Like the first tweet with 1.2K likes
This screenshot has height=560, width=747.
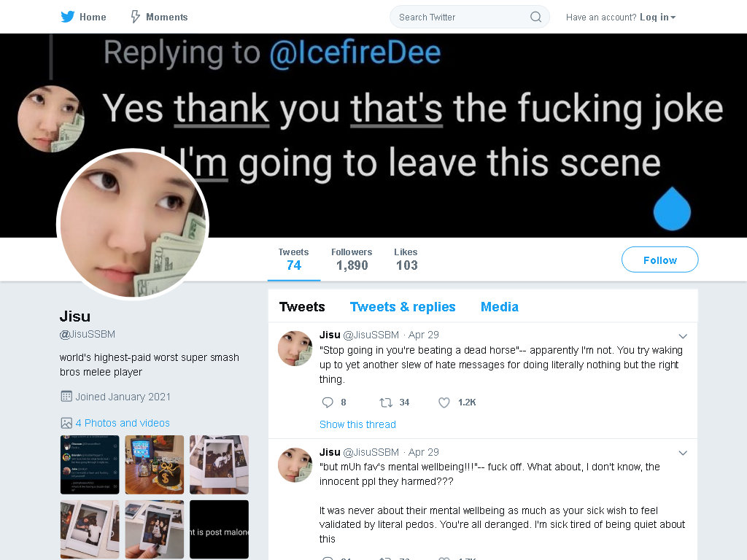(444, 402)
